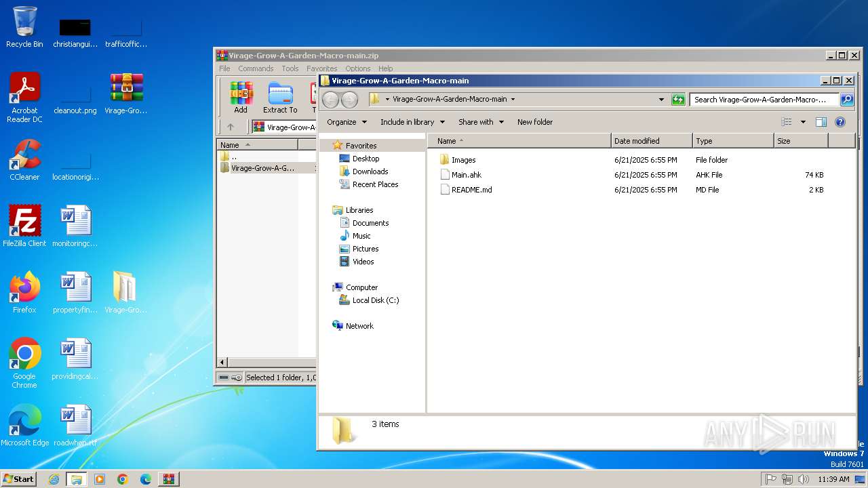868x488 pixels.
Task: Select the monitoringc... Word document icon
Action: coord(75,226)
